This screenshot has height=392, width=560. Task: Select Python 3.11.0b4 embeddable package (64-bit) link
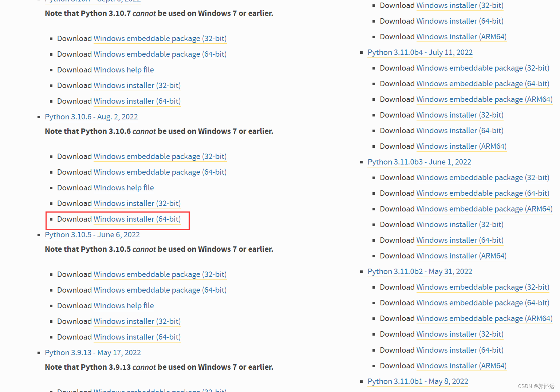[x=483, y=84]
